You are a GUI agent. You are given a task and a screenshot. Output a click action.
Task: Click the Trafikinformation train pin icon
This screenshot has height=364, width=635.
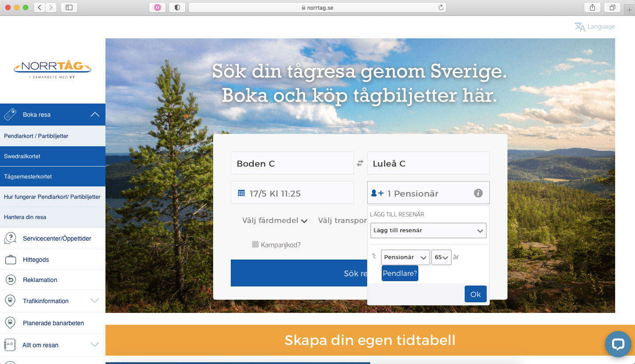[x=9, y=301]
